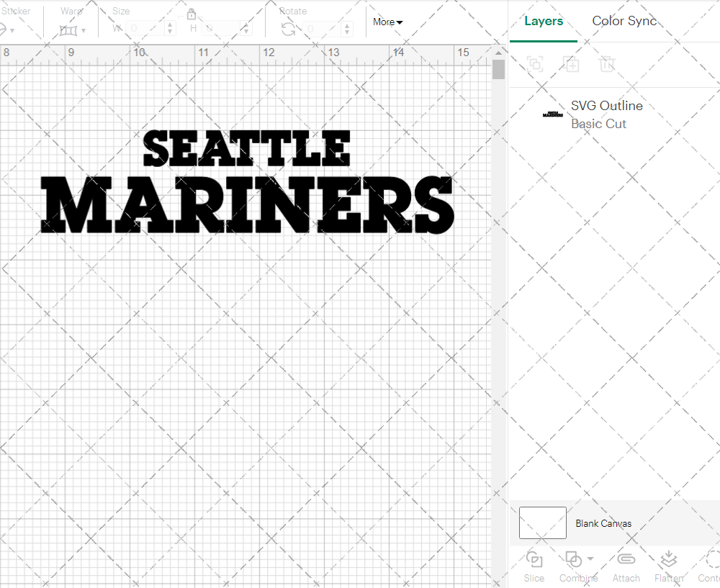Switch to the Layers tab
720x588 pixels.
click(x=544, y=20)
